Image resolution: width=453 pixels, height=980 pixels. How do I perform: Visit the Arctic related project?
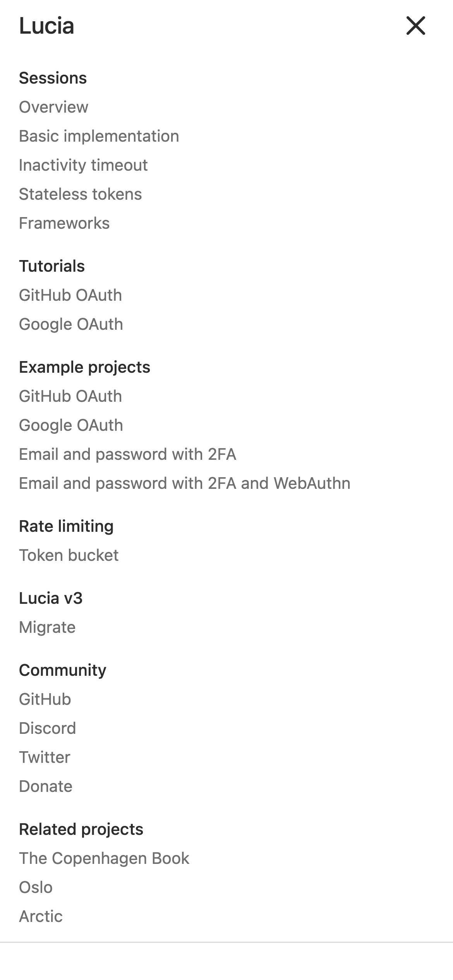coord(41,917)
